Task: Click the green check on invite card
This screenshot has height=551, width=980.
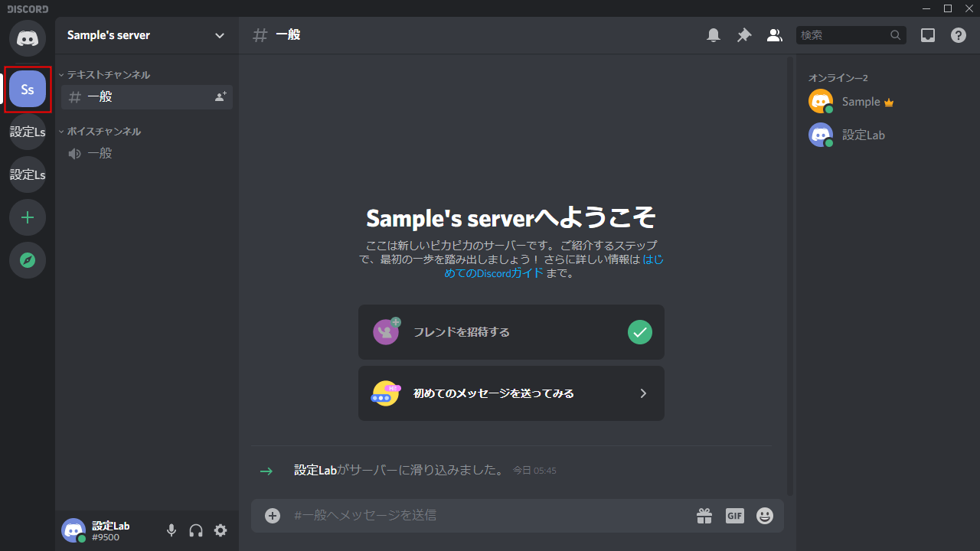Action: (640, 332)
